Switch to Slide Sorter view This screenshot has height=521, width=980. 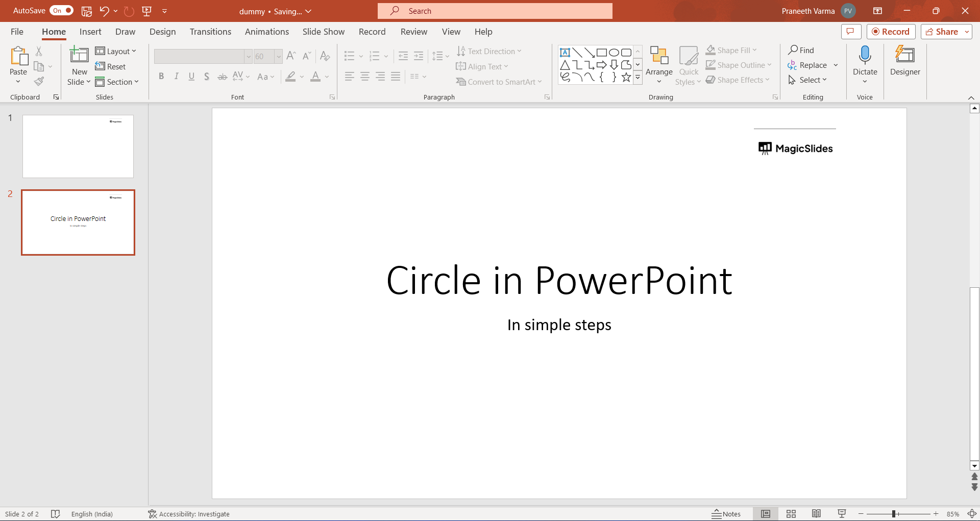click(x=791, y=514)
